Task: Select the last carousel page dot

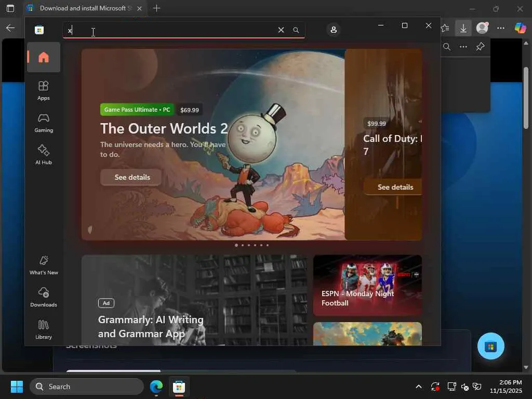Action: (x=268, y=245)
